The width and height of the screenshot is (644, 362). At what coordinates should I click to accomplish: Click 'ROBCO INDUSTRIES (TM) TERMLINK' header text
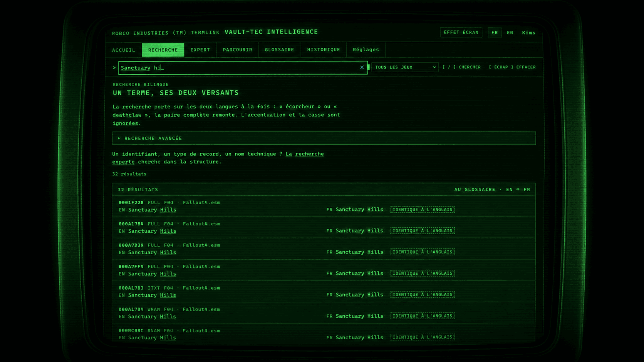[x=166, y=33]
